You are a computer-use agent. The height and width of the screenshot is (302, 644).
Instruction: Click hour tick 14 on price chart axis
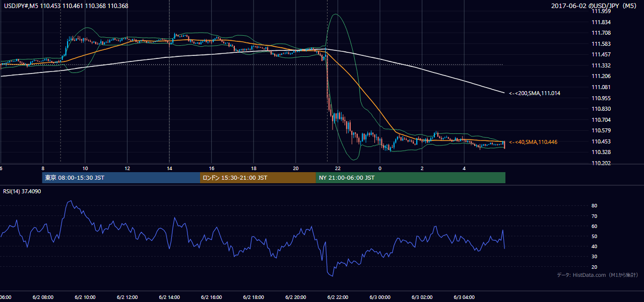click(x=169, y=168)
